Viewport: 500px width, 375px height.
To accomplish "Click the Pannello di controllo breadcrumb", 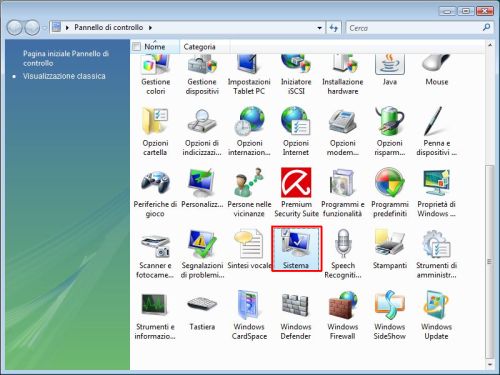I will [109, 27].
